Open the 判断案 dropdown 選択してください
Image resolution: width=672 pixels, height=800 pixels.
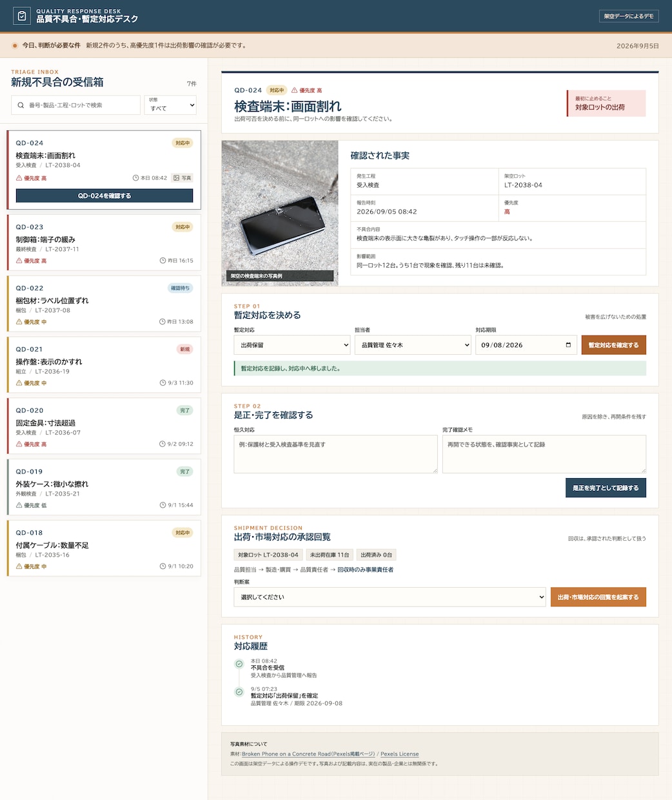390,597
